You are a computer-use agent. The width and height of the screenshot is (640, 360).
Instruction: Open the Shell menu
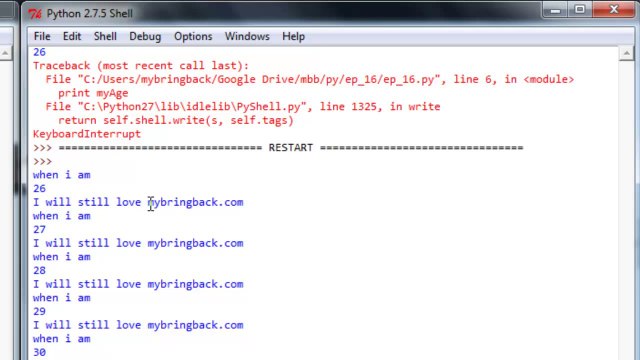tap(105, 36)
